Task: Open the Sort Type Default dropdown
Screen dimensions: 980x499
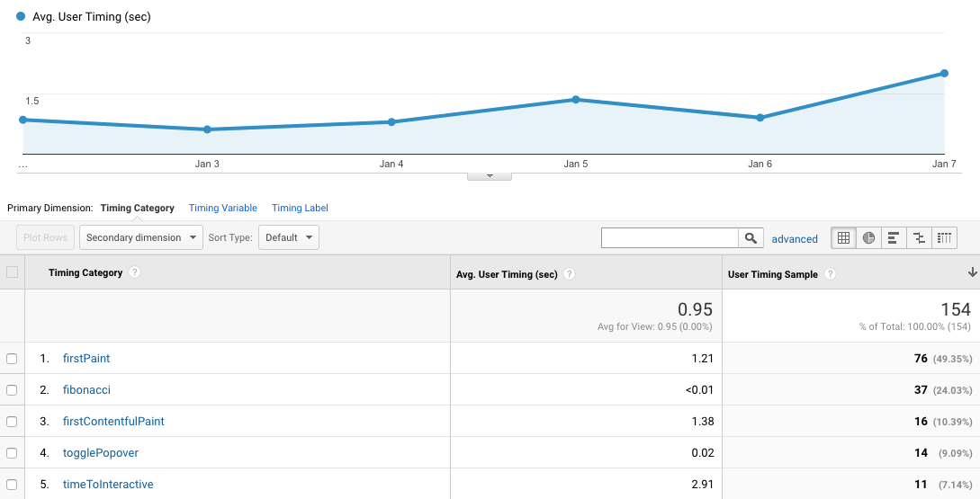Action: coord(289,237)
